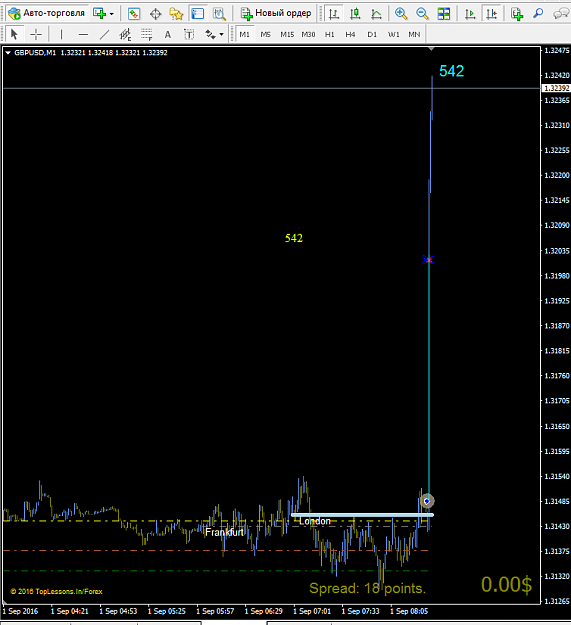Switch to D1 timeframe
The width and height of the screenshot is (571, 625).
(x=372, y=35)
